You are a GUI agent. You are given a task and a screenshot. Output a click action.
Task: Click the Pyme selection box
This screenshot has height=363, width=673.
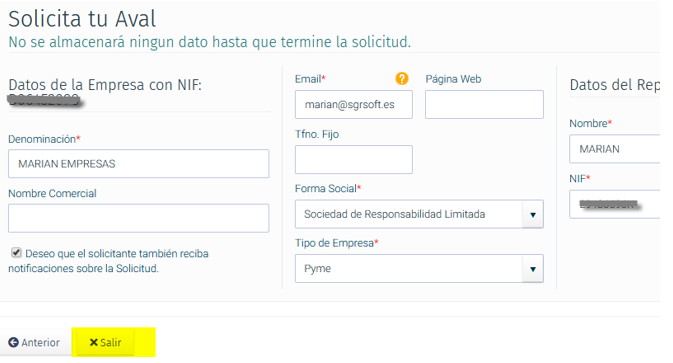[x=419, y=269]
